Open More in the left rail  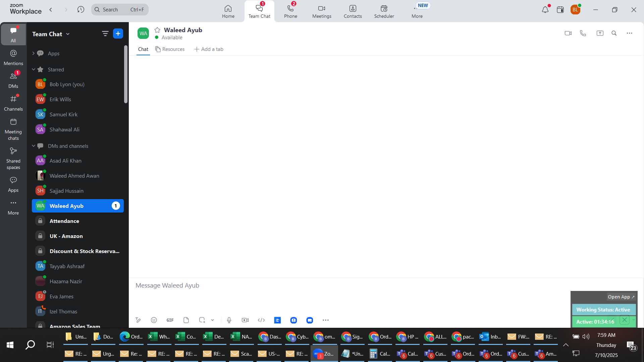tap(13, 207)
